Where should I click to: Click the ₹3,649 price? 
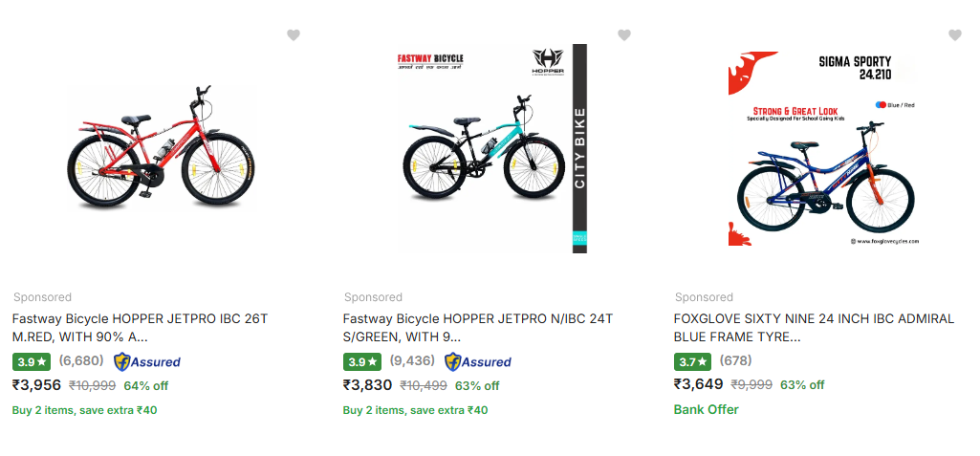pyautogui.click(x=698, y=384)
